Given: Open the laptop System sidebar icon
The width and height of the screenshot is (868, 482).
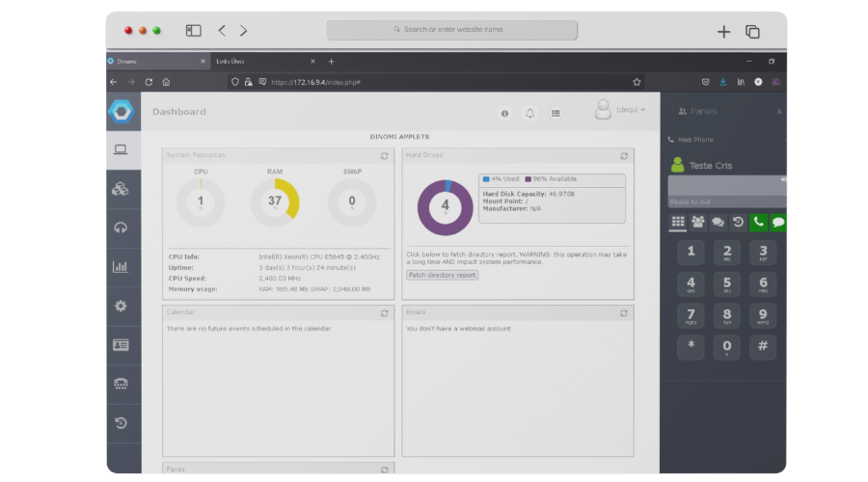Looking at the screenshot, I should pos(121,150).
